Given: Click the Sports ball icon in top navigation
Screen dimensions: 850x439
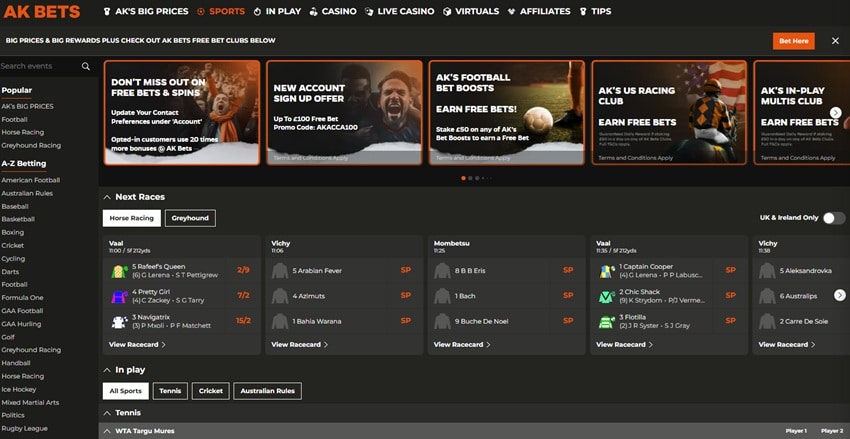Looking at the screenshot, I should (201, 11).
